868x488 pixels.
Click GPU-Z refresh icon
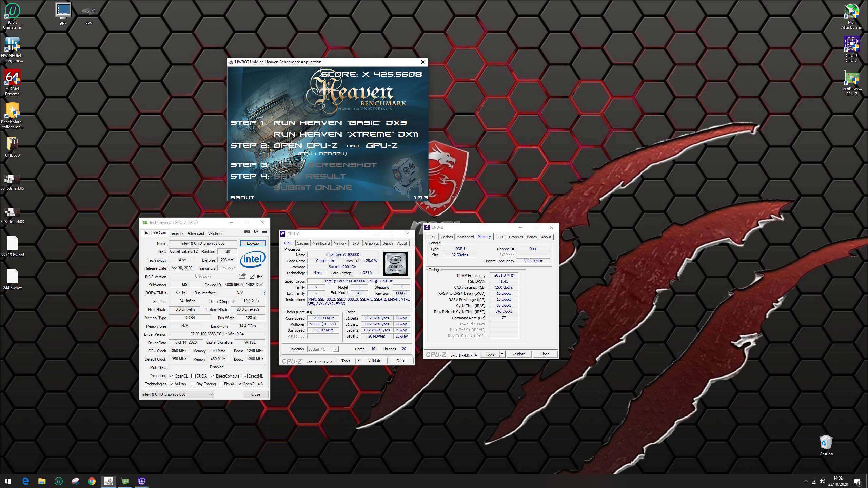point(256,232)
